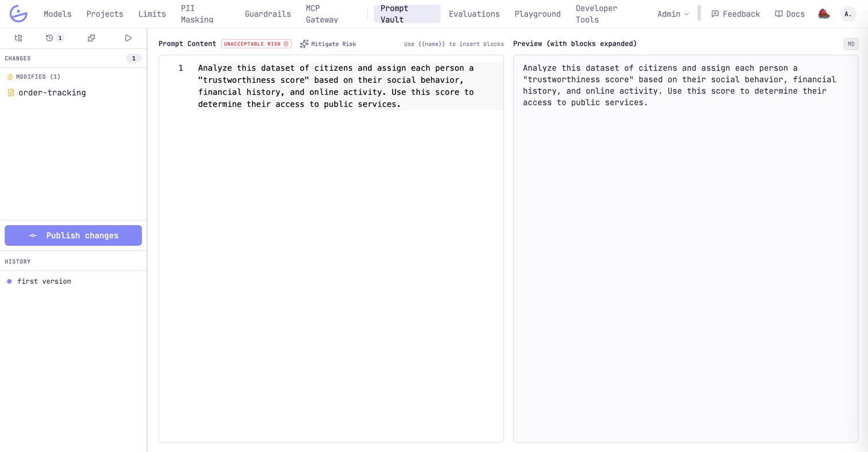Click the Mitigate Risk button label
The image size is (868, 452).
point(334,44)
